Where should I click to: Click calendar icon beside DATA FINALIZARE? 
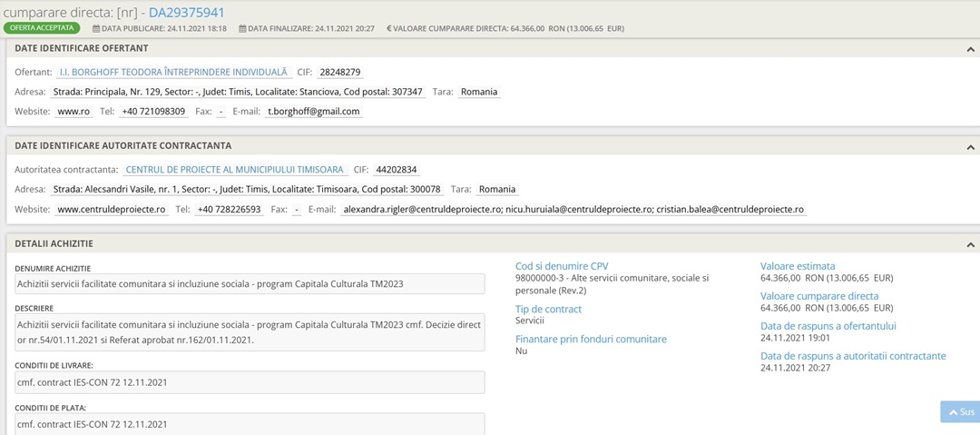point(242,29)
